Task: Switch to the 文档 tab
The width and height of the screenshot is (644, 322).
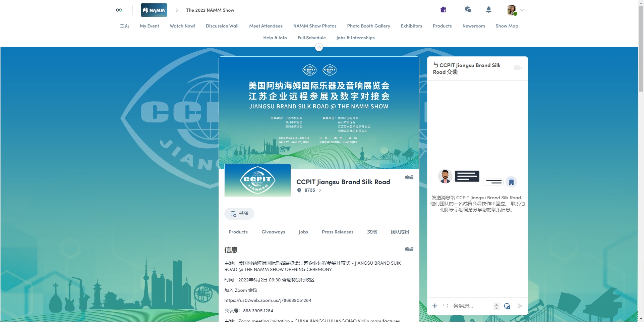Action: coord(372,232)
